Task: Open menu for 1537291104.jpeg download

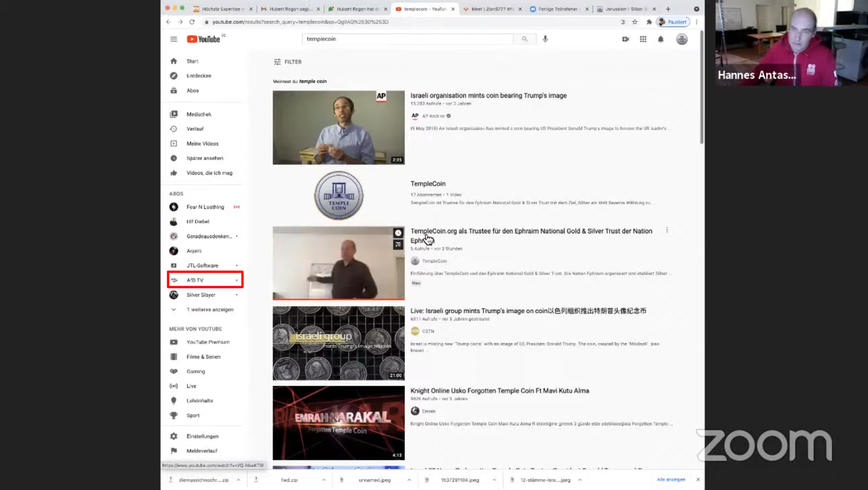Action: click(494, 480)
